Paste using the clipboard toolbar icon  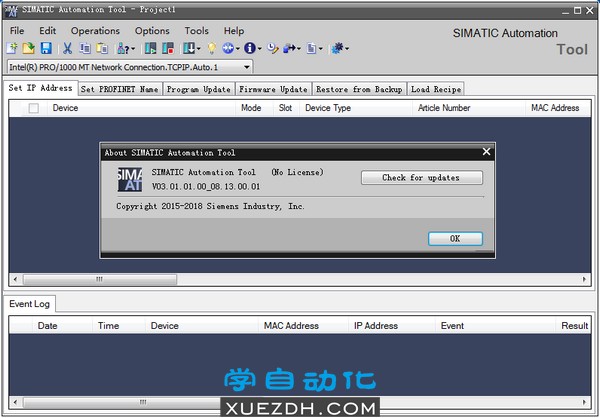point(102,48)
